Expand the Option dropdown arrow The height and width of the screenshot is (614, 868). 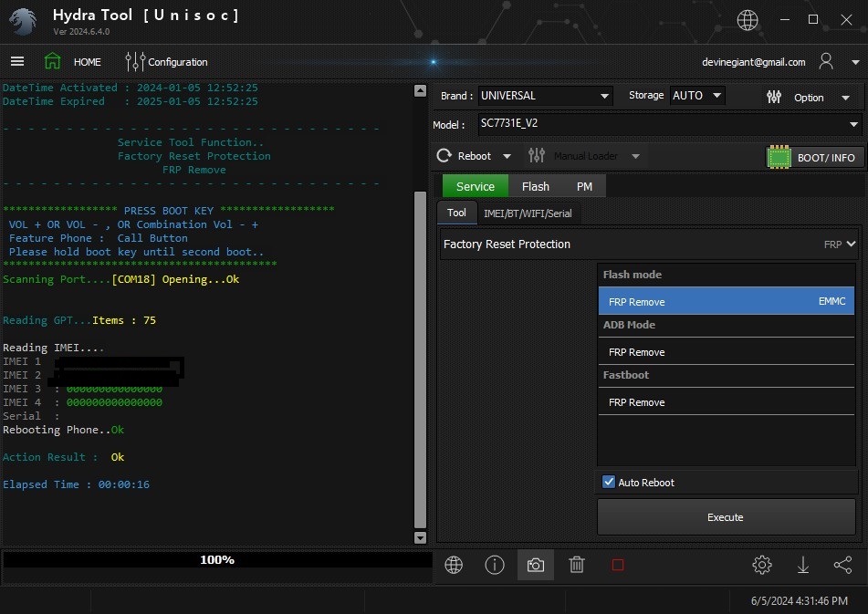[x=845, y=98]
